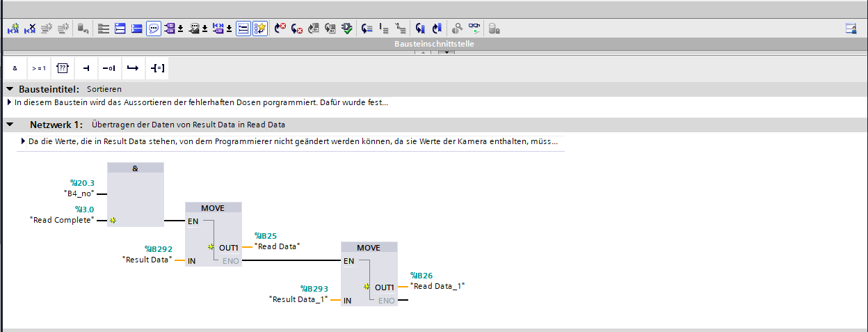The height and width of the screenshot is (332, 868).
Task: Toggle the favorites display in editor
Action: point(260,29)
